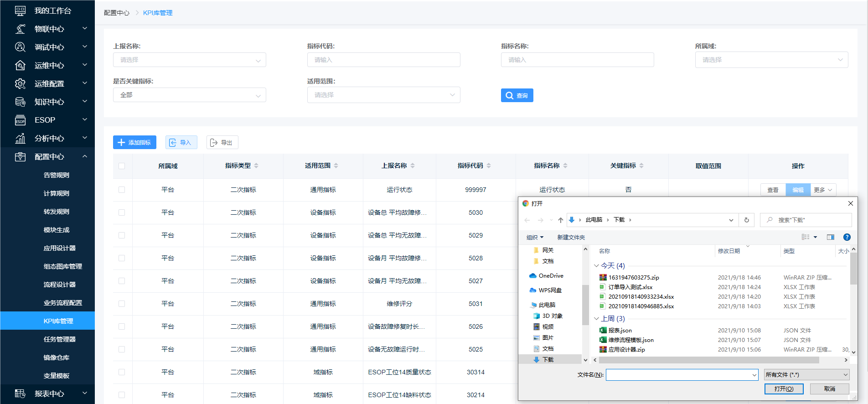
Task: Open the 告警规则 menu item
Action: (56, 175)
